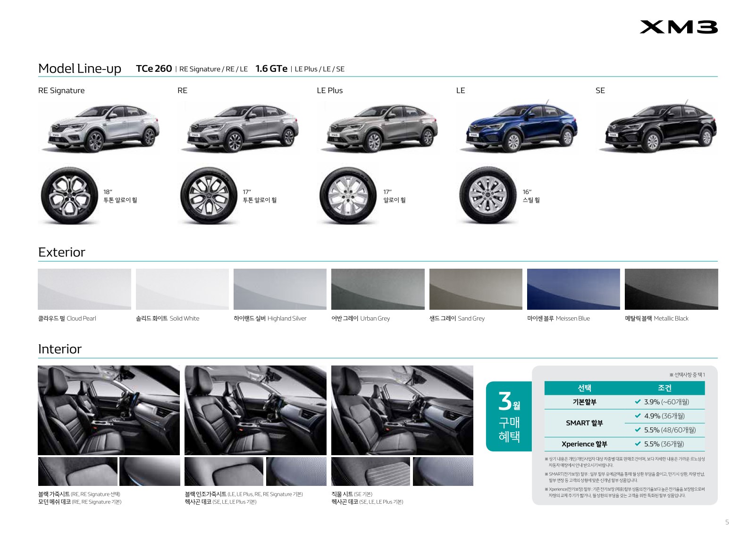Viewport: 756px width, 535px height.
Task: Pick the Cloud Pearl color swatch
Action: pos(84,289)
